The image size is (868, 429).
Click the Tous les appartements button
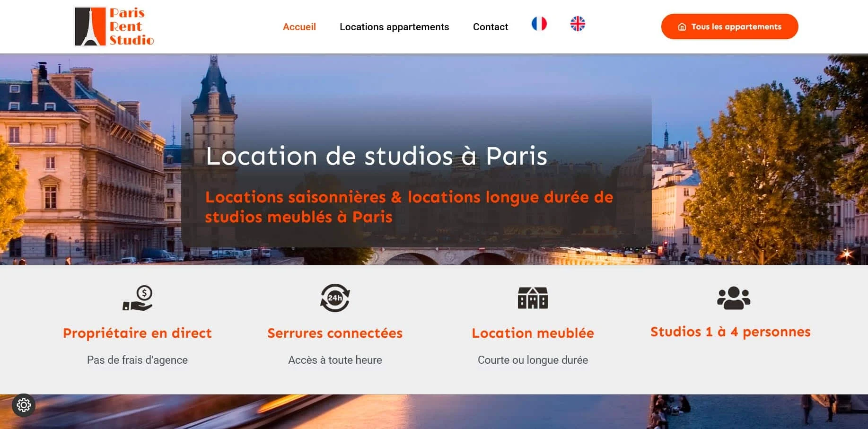(x=729, y=26)
